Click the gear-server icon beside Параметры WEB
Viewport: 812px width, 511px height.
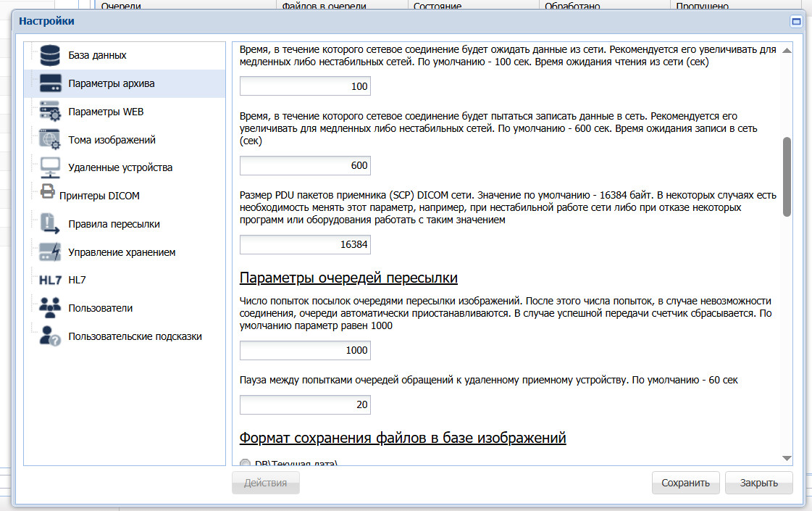pyautogui.click(x=50, y=112)
